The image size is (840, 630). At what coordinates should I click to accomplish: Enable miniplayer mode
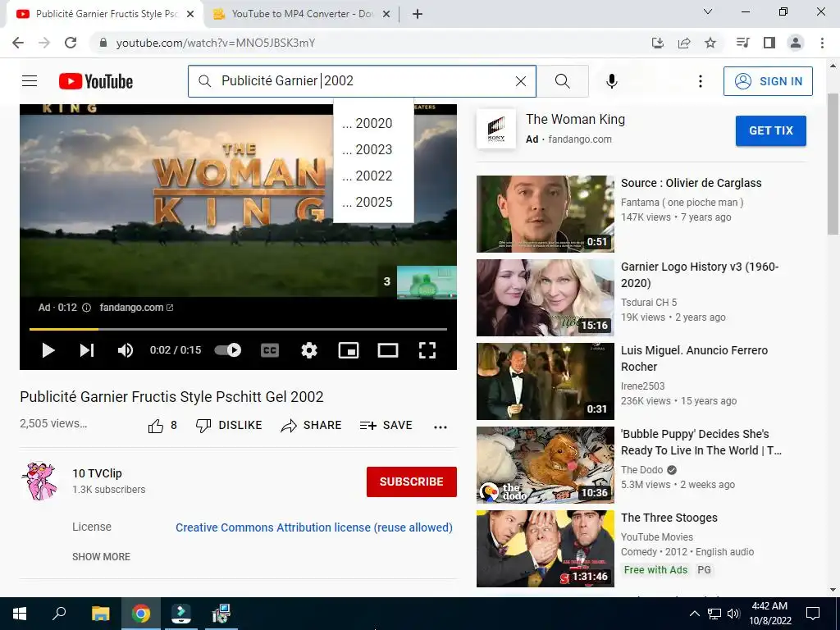coord(348,350)
